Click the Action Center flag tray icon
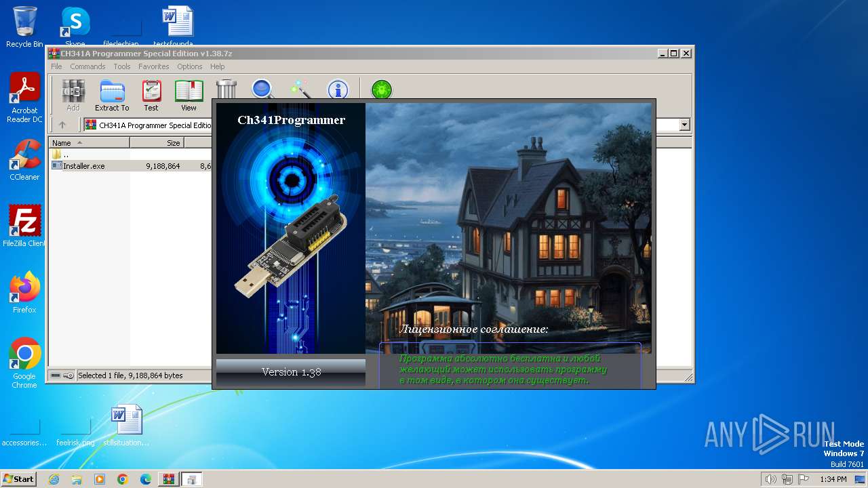Screen dimensions: 868x488 (x=804, y=479)
